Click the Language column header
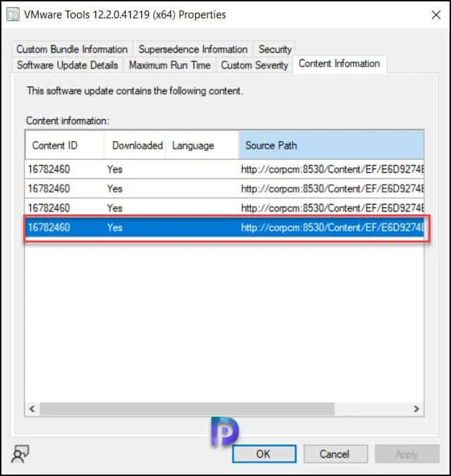The height and width of the screenshot is (476, 451). (x=202, y=145)
